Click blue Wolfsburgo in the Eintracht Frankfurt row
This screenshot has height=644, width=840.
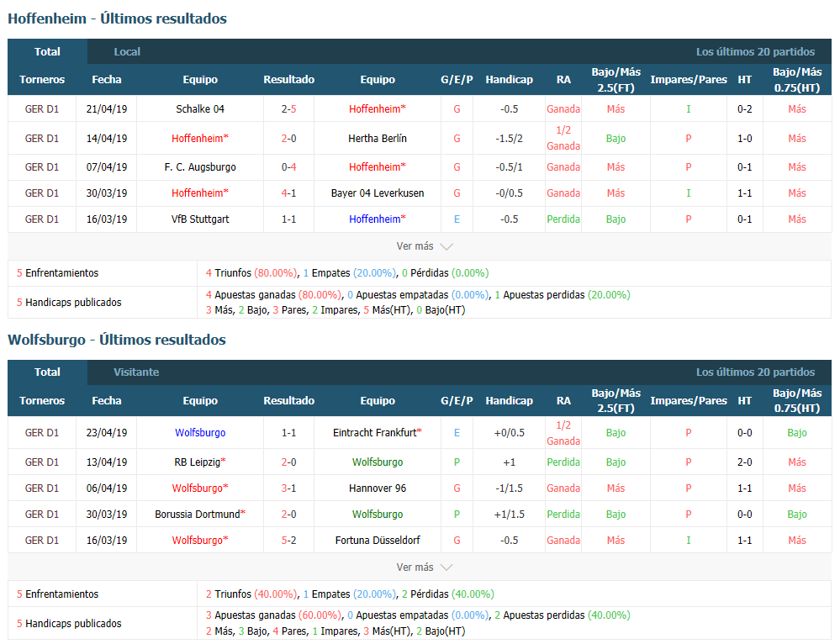point(200,433)
